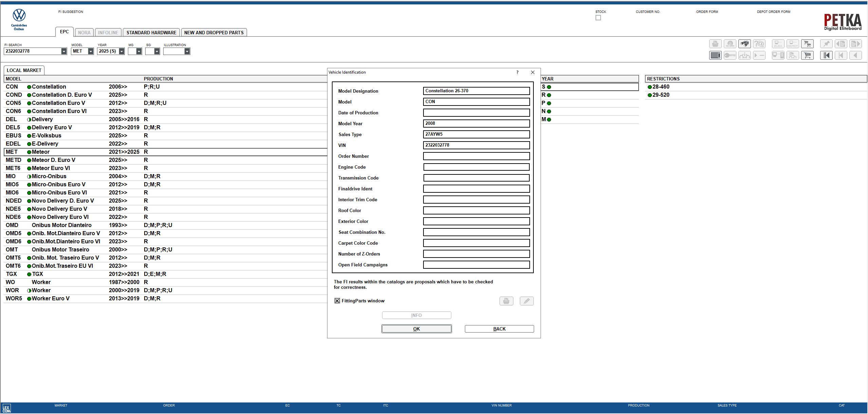Click the question mark email inquiry icon
This screenshot has height=414, width=868.
click(759, 44)
